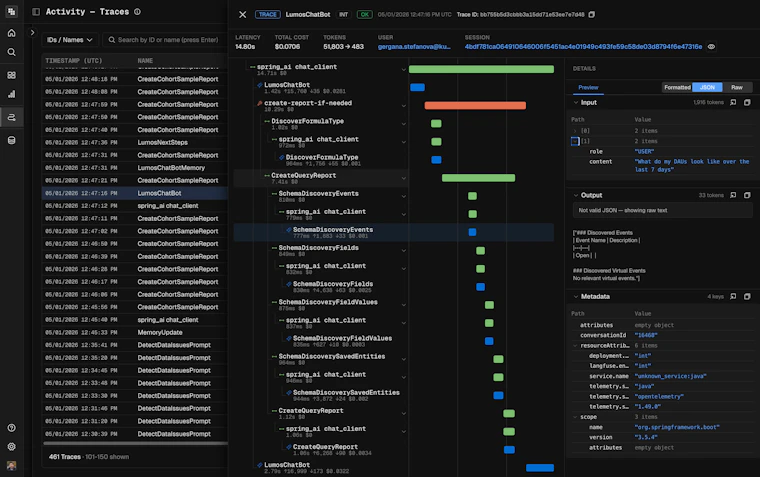
Task: Expand the [0] input path row
Action: 575,131
